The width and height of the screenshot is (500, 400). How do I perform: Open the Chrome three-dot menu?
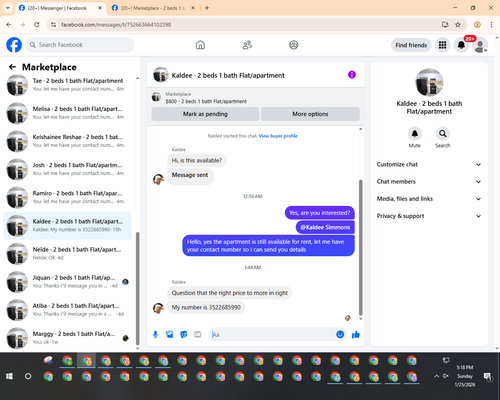click(491, 25)
